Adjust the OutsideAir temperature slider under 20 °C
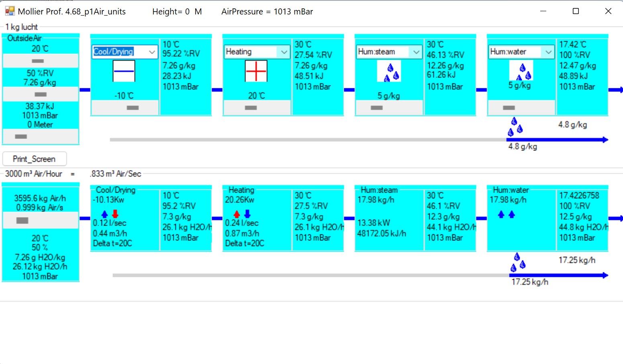This screenshot has height=364, width=623. pyautogui.click(x=40, y=61)
